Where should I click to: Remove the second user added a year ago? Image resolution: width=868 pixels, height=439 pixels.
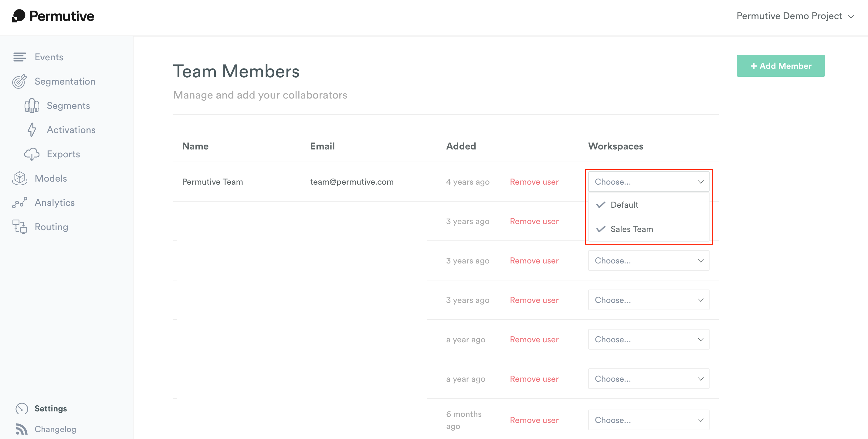tap(534, 379)
